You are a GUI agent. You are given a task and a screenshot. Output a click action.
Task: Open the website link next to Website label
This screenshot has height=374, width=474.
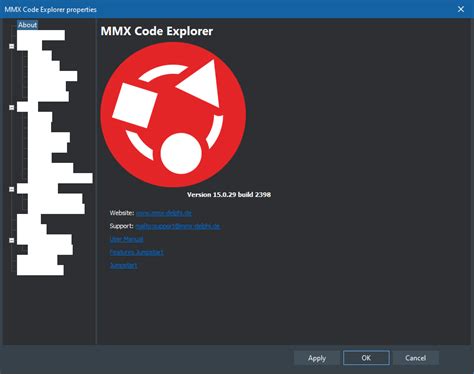[164, 213]
